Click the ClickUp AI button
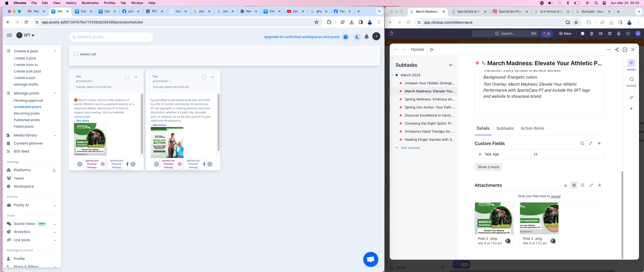 546,33
